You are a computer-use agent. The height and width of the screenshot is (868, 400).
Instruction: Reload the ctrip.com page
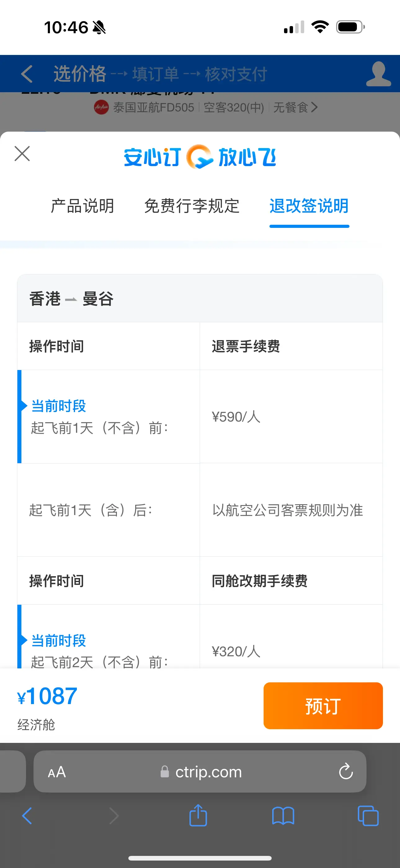click(x=346, y=771)
